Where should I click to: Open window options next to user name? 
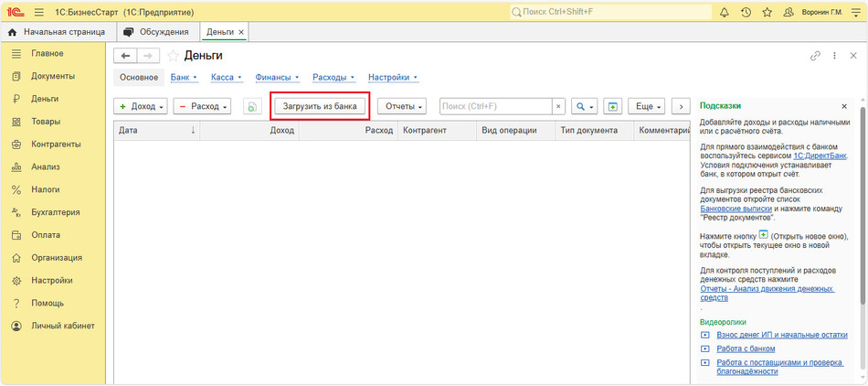point(856,12)
